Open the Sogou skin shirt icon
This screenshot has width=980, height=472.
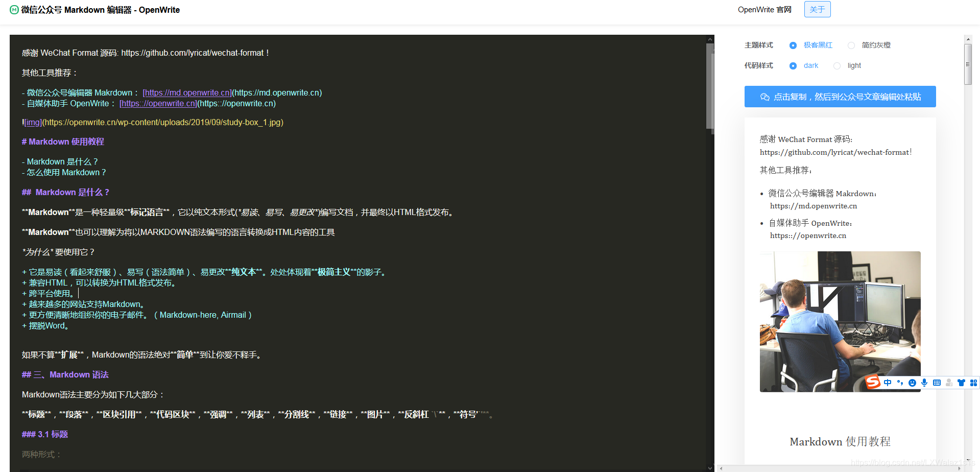tap(961, 383)
